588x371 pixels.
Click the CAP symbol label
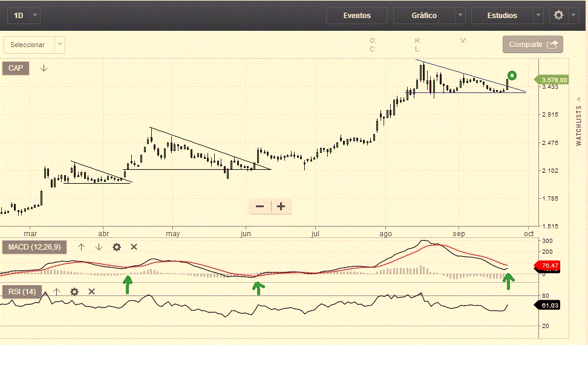pyautogui.click(x=16, y=68)
